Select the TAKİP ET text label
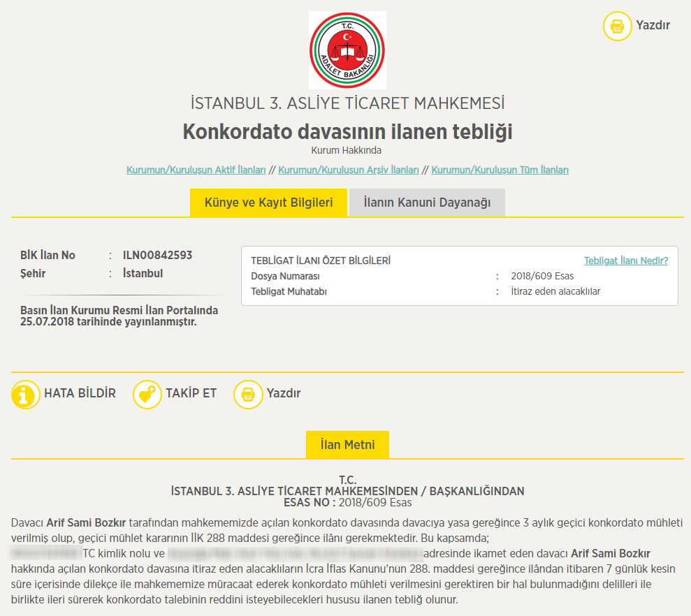This screenshot has width=691, height=616. click(x=191, y=393)
